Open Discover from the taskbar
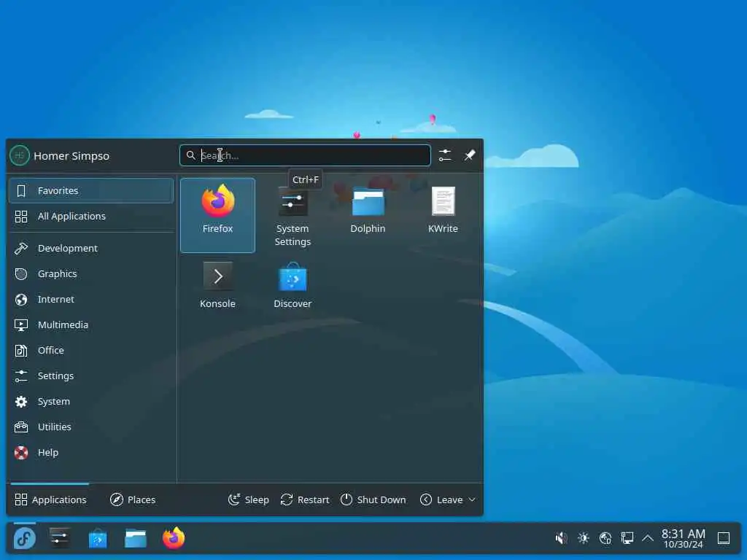747x560 pixels. pos(98,539)
